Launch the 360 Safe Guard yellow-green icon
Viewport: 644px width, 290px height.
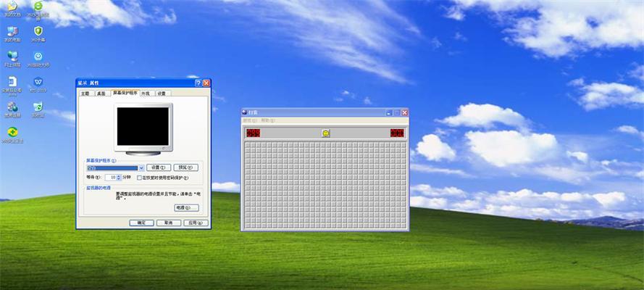pyautogui.click(x=12, y=132)
